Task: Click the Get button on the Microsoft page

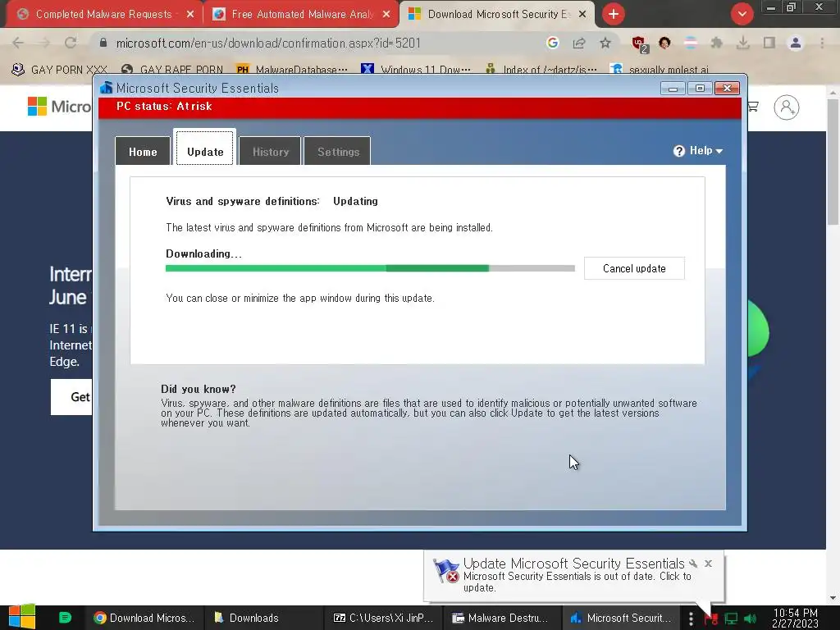Action: coord(72,397)
